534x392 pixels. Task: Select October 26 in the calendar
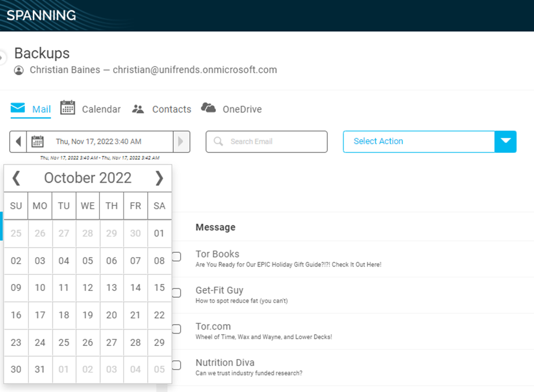pos(87,342)
